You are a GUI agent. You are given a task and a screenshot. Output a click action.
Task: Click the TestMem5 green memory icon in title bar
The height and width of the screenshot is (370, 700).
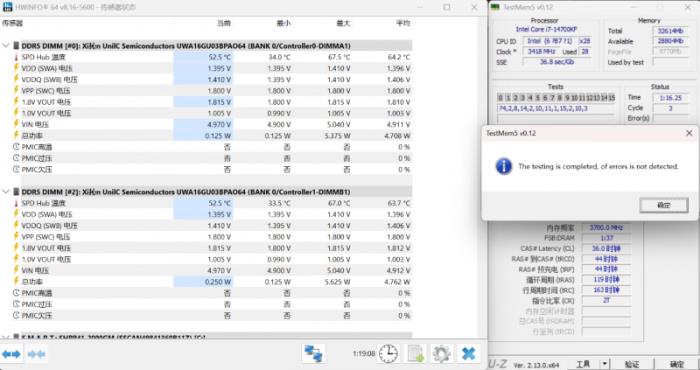(x=496, y=7)
